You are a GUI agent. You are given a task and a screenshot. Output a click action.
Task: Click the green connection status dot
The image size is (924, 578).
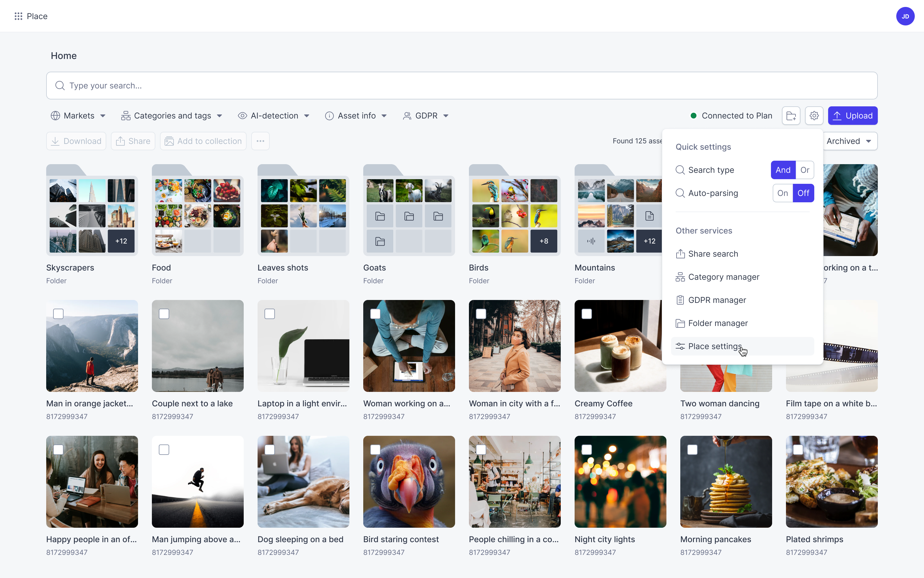point(693,116)
